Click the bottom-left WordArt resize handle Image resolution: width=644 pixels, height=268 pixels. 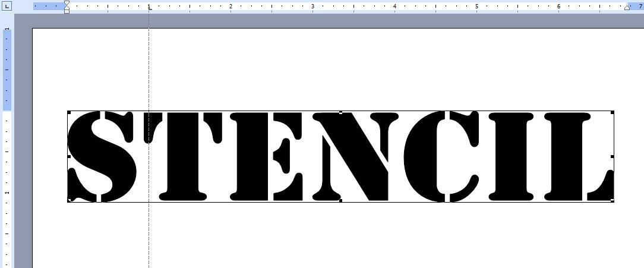69,201
